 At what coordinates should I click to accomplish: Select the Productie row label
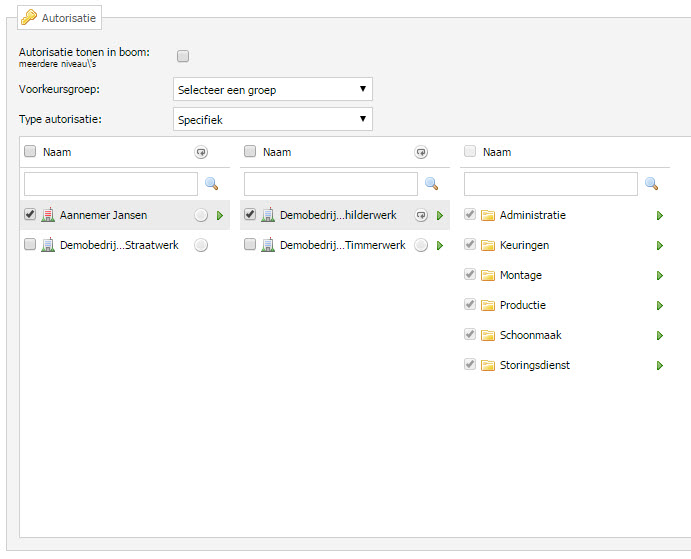pos(523,305)
